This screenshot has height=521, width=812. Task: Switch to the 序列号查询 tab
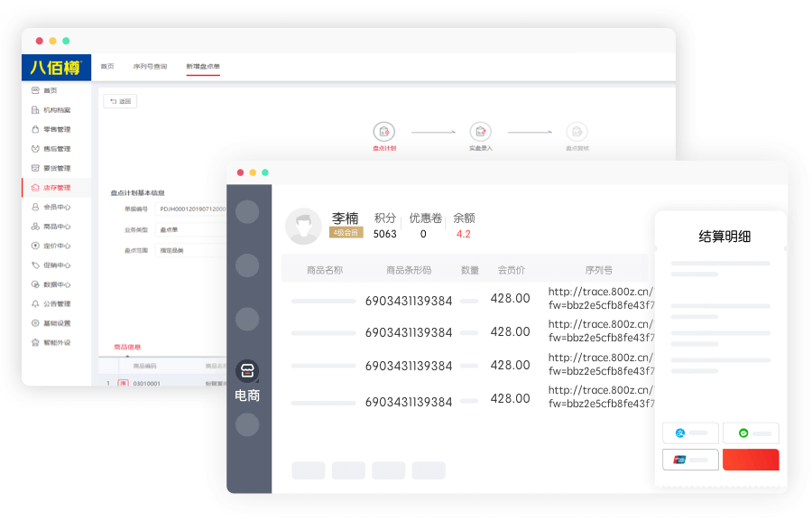pyautogui.click(x=150, y=67)
